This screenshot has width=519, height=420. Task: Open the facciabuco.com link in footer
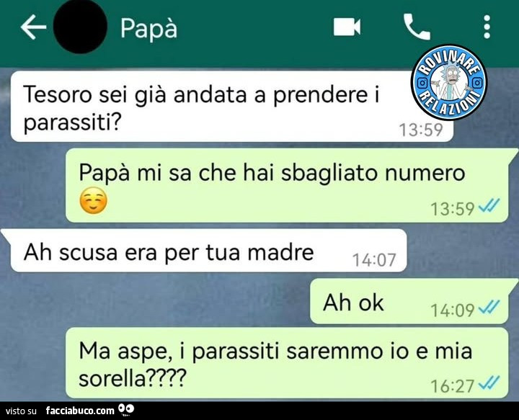tap(80, 411)
